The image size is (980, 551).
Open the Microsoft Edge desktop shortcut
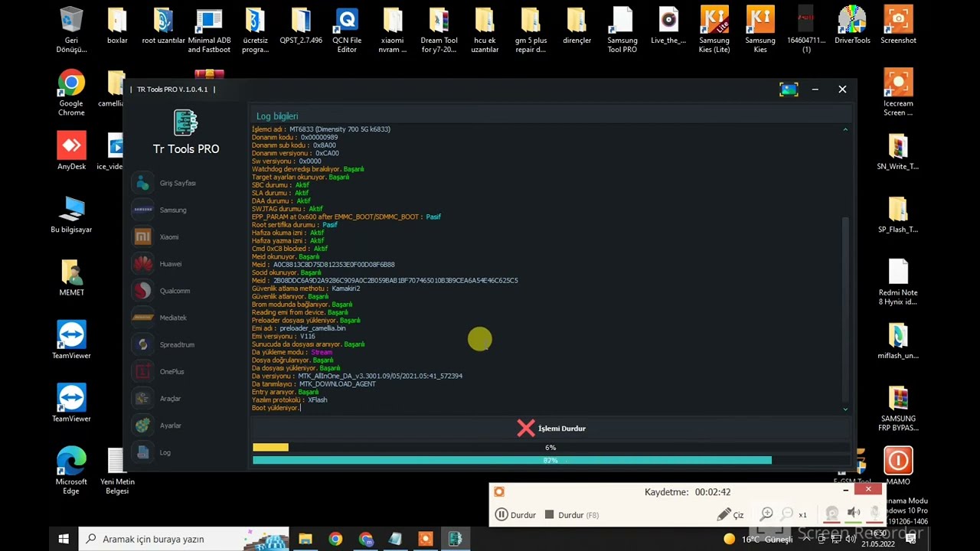pyautogui.click(x=71, y=470)
